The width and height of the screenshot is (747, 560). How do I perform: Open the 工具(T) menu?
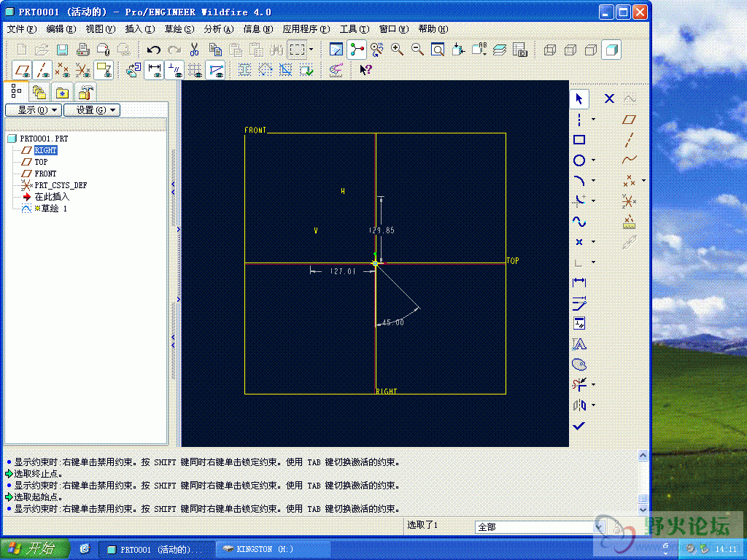(x=355, y=29)
